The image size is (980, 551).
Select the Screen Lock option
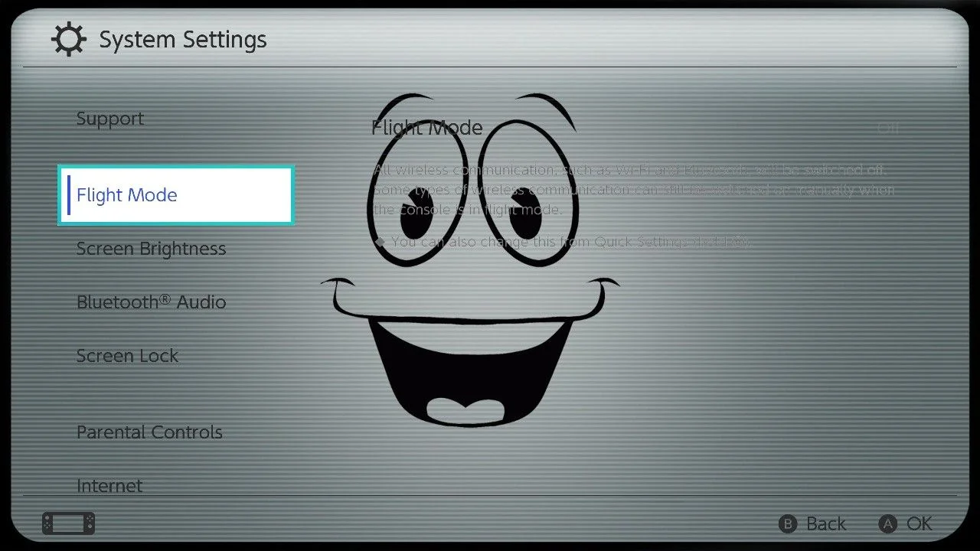coord(127,356)
